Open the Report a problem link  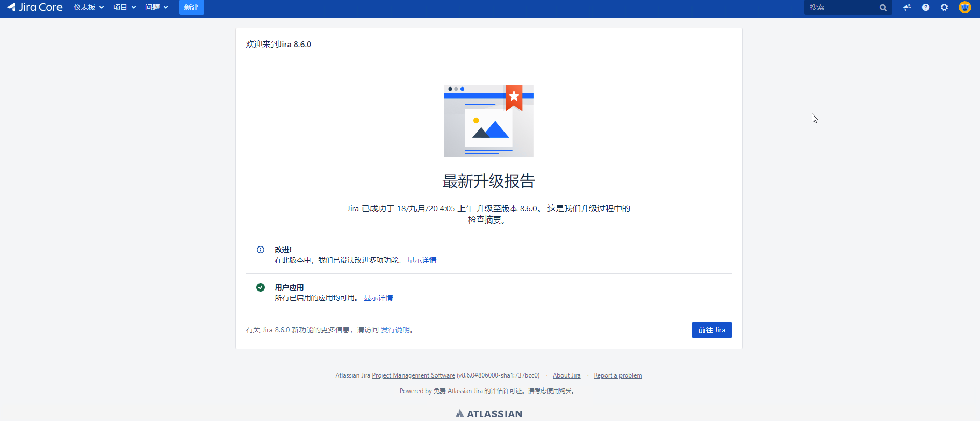pos(618,375)
